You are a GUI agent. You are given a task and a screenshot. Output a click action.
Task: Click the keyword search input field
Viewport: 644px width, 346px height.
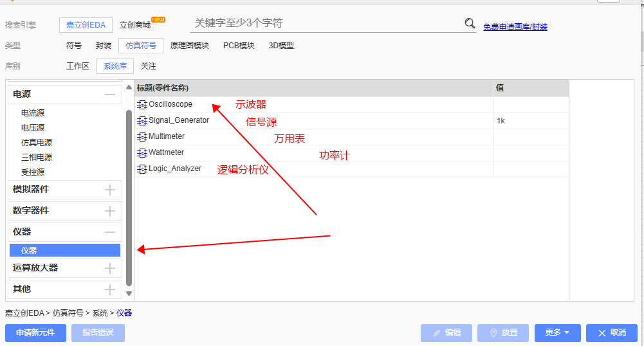pos(325,24)
